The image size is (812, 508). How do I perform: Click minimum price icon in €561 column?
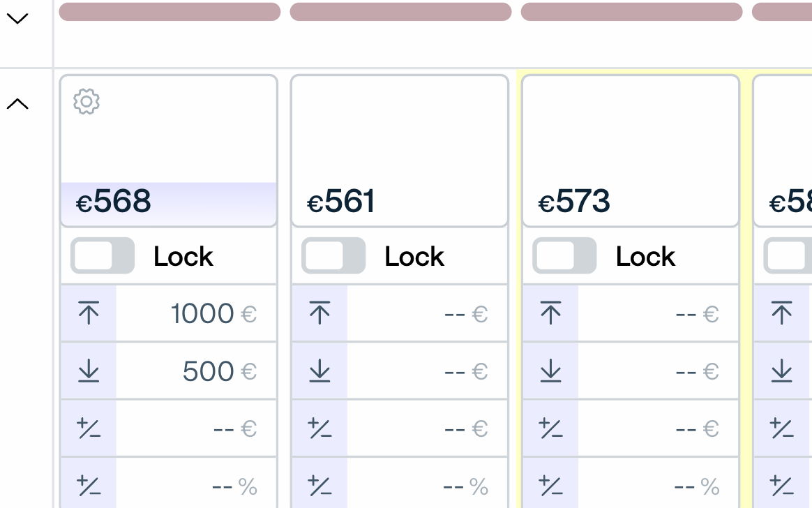[x=319, y=371]
